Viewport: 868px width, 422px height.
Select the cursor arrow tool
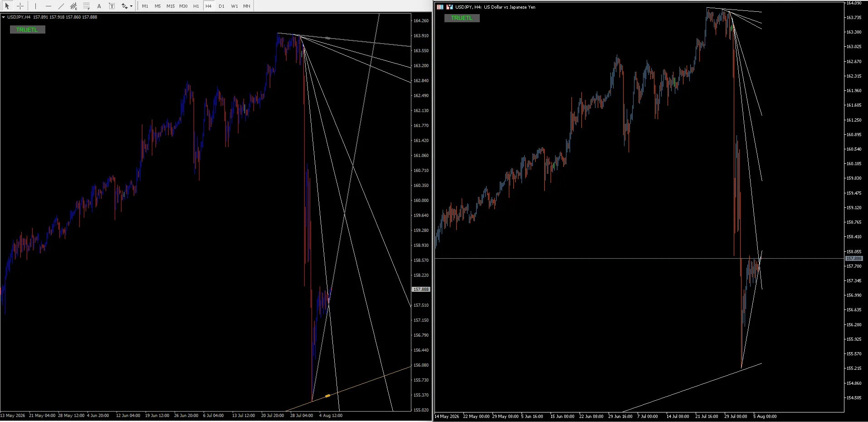(x=7, y=6)
